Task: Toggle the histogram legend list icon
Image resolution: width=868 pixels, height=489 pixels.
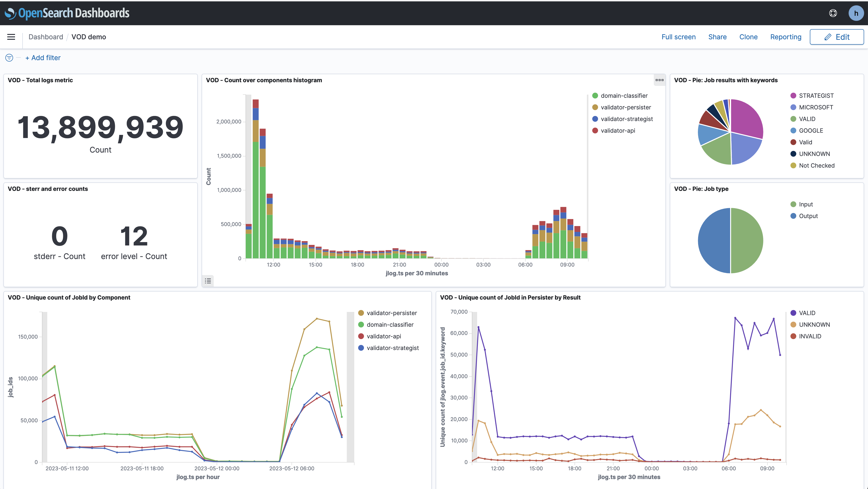Action: (x=208, y=281)
